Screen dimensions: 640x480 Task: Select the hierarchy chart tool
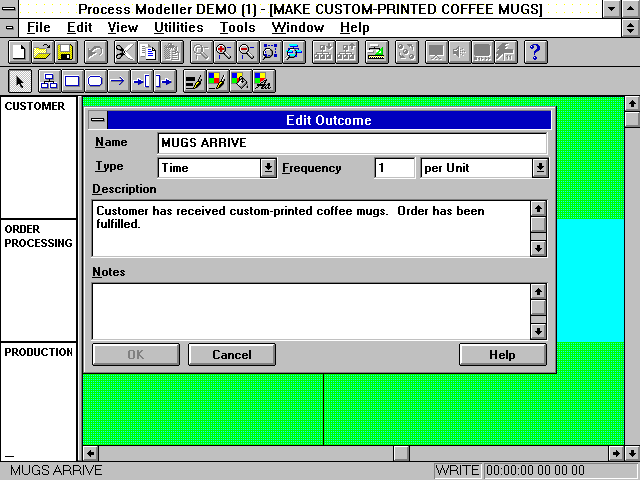pos(48,82)
